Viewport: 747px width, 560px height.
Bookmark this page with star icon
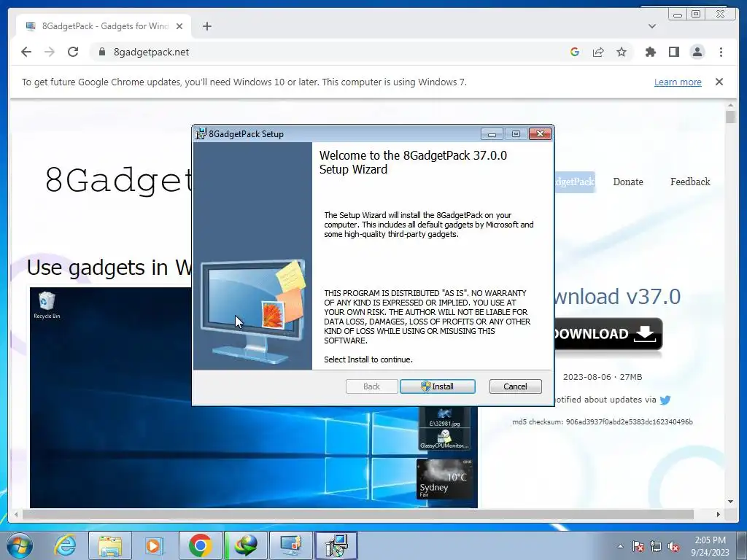click(622, 52)
